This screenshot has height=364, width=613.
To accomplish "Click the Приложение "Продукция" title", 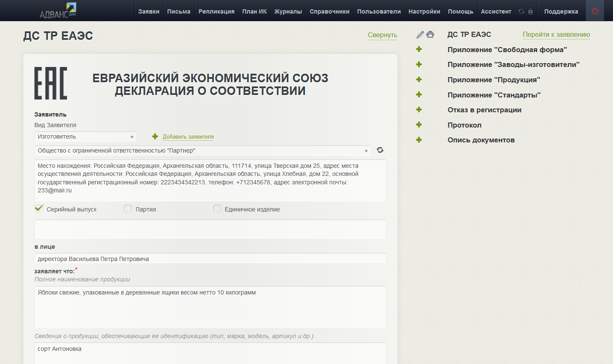I will coord(494,80).
